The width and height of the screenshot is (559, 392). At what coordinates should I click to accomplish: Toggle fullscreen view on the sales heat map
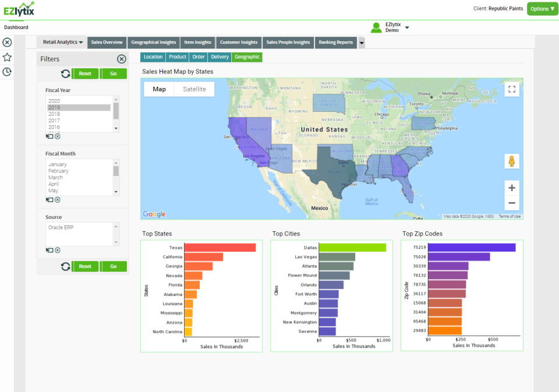(x=512, y=89)
